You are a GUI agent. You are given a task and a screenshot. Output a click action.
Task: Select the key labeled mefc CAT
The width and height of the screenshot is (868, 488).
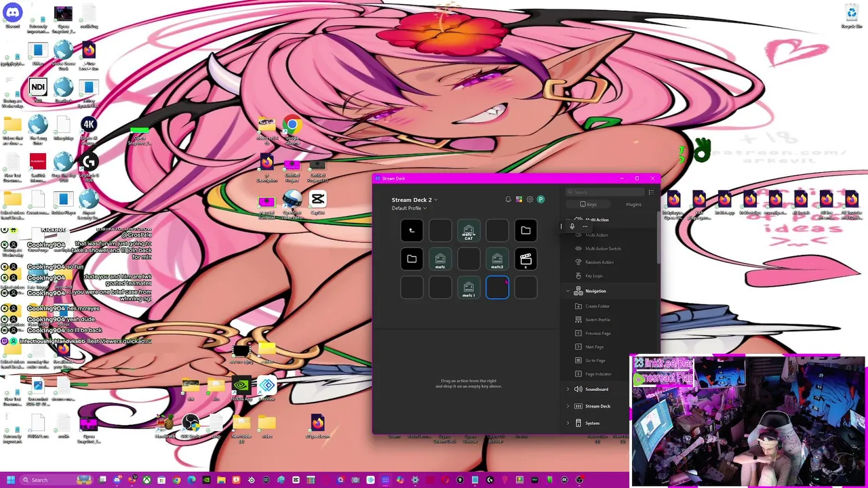[469, 230]
